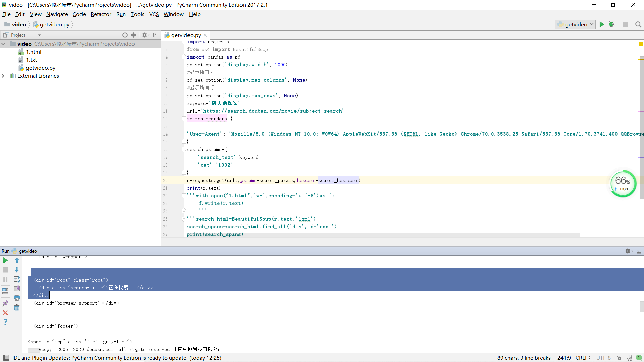Click the IDE and Plugin Updates message
The width and height of the screenshot is (644, 362).
[117, 358]
